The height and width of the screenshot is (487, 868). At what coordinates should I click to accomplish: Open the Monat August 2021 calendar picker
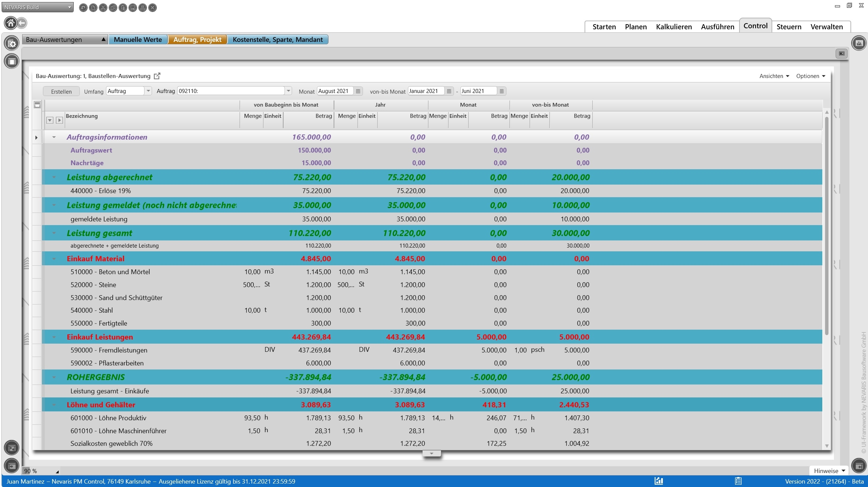click(x=358, y=91)
